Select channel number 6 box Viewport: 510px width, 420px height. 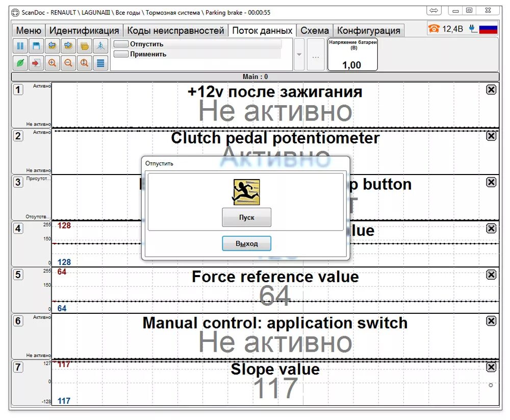(x=18, y=320)
